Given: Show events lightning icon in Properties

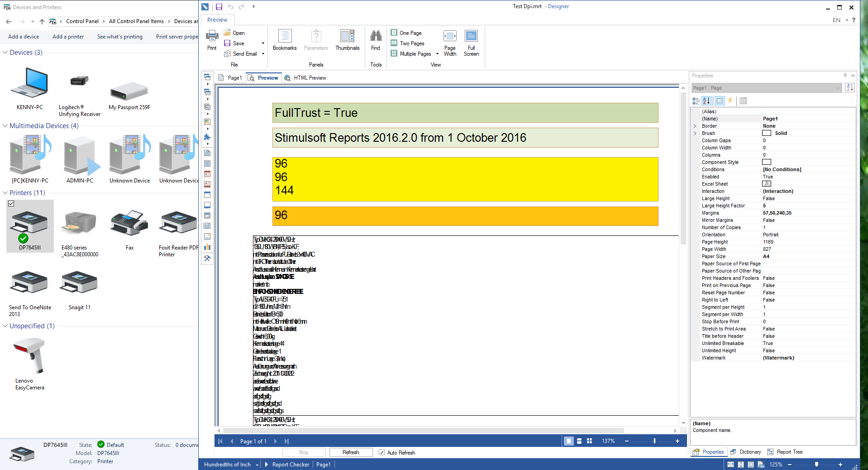Looking at the screenshot, I should 730,101.
